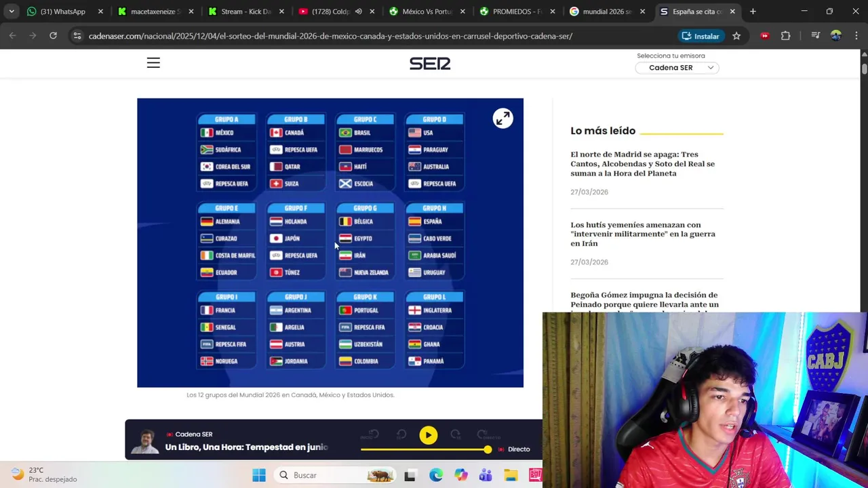Click the red YouTube extension icon in the toolbar
The image size is (868, 488).
point(765,36)
